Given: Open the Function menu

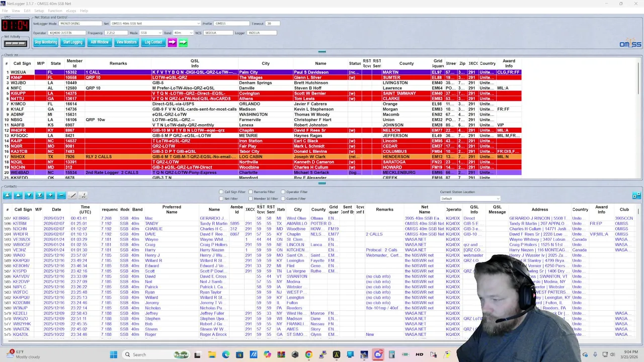Looking at the screenshot, I should click(55, 11).
